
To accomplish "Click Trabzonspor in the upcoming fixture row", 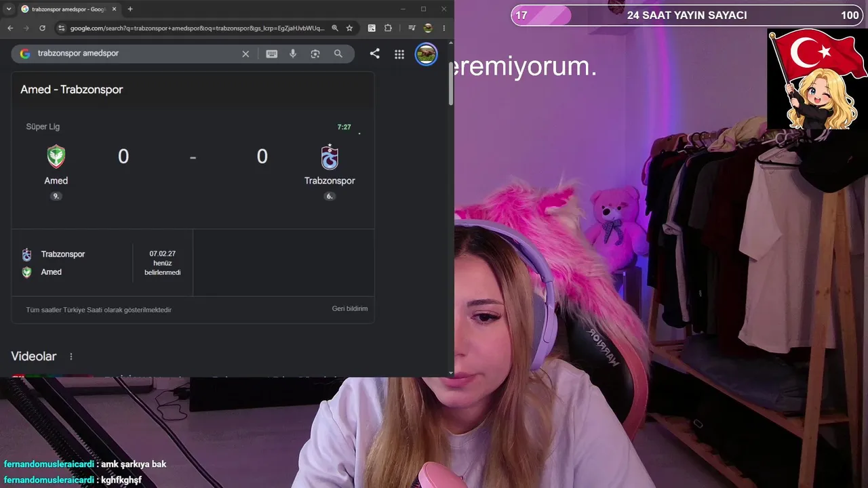I will click(x=63, y=254).
